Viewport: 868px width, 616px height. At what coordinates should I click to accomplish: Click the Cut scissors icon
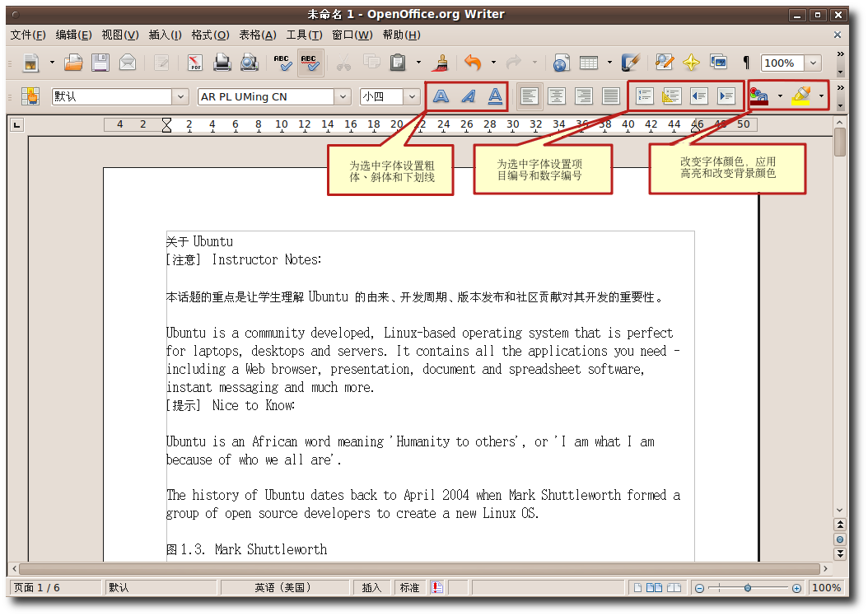tap(343, 63)
